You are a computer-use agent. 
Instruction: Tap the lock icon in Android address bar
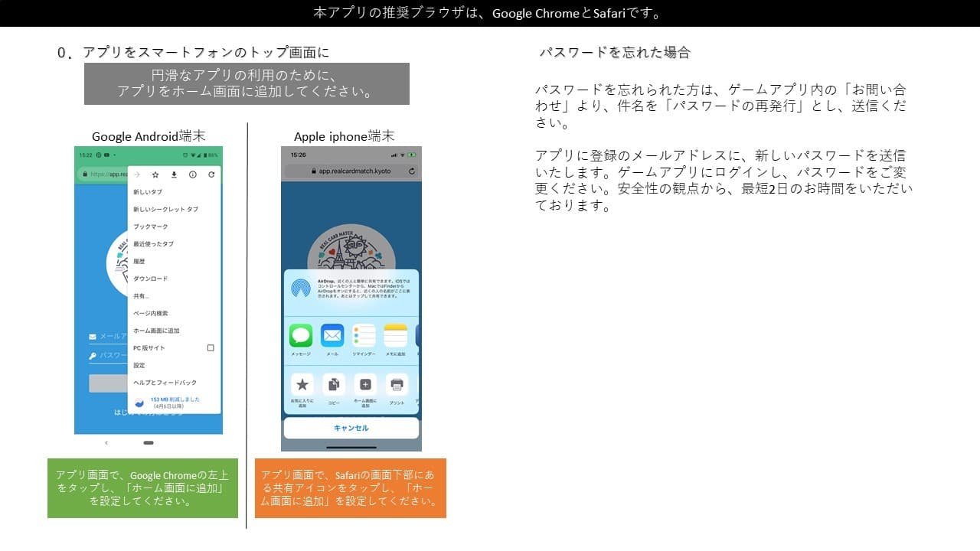pos(84,174)
